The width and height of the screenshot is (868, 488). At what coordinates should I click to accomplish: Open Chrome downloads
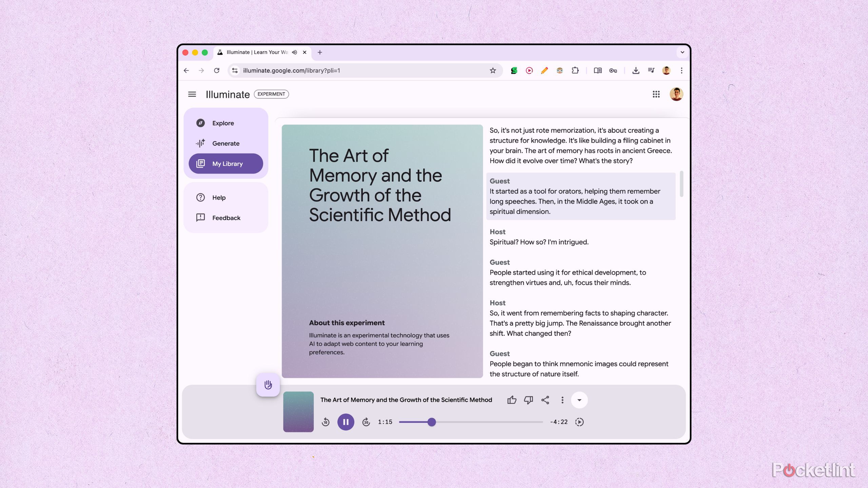pyautogui.click(x=636, y=70)
